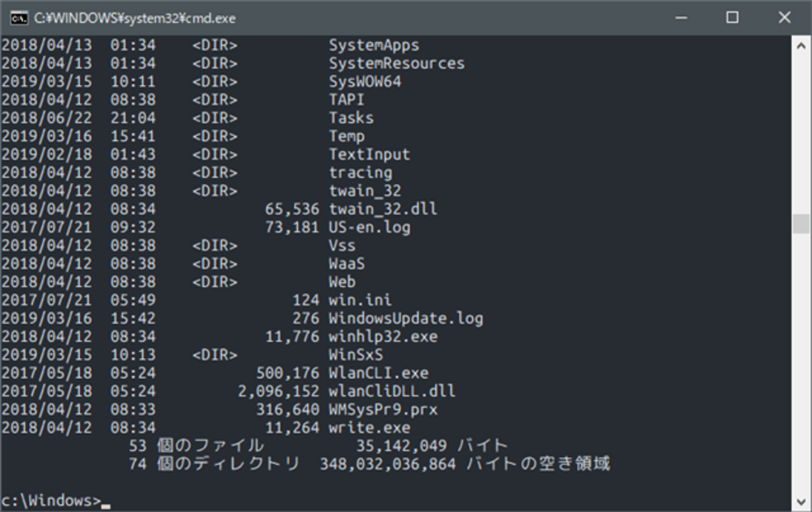This screenshot has width=812, height=512.
Task: Click the win.ini file name
Action: pos(360,300)
